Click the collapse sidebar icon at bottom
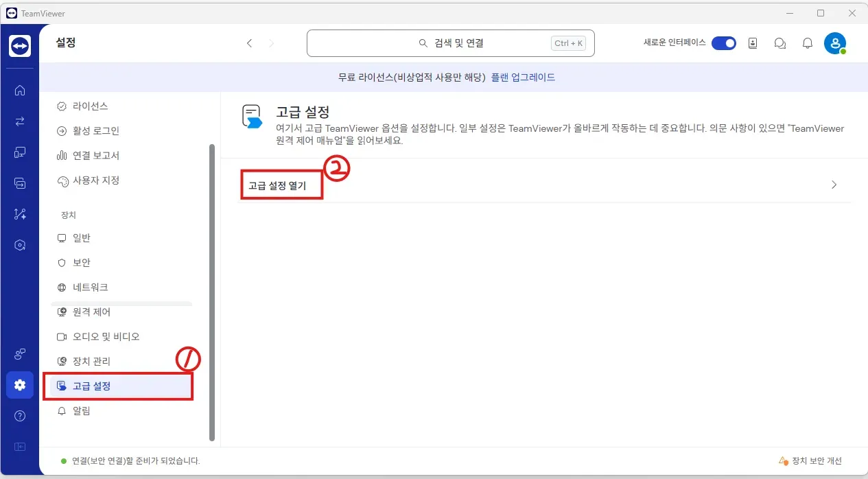868x479 pixels. tap(20, 447)
